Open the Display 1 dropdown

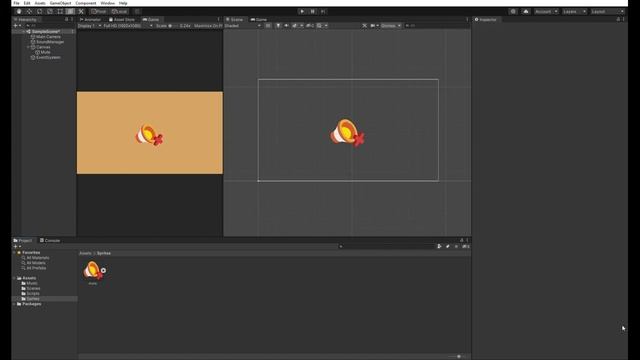coord(89,26)
